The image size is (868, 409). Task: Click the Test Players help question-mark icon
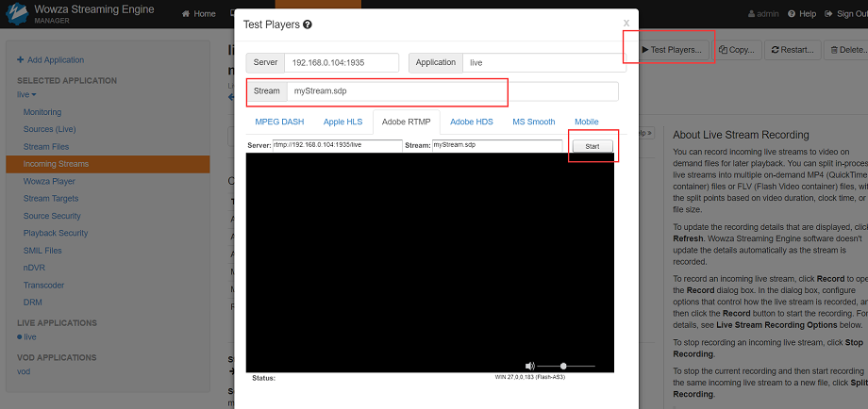click(x=308, y=25)
